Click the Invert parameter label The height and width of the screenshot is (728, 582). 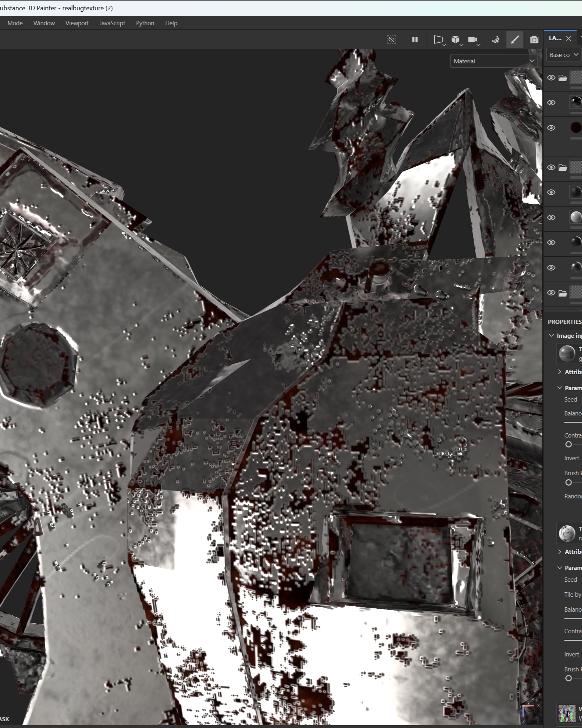coord(571,458)
